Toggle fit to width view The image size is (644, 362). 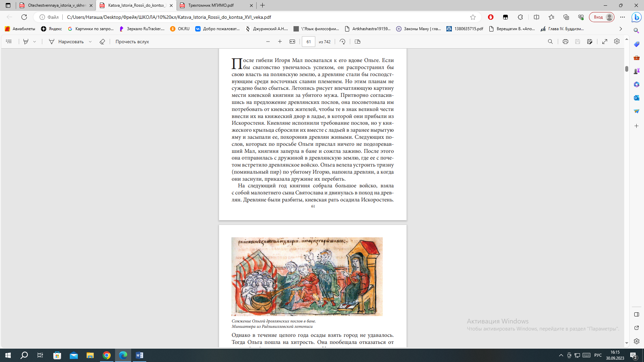tap(292, 42)
